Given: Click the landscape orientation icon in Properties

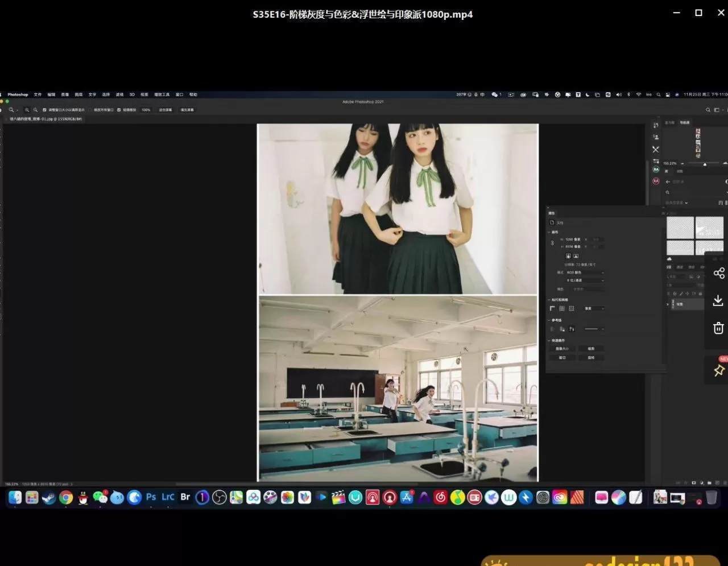Looking at the screenshot, I should 576,256.
